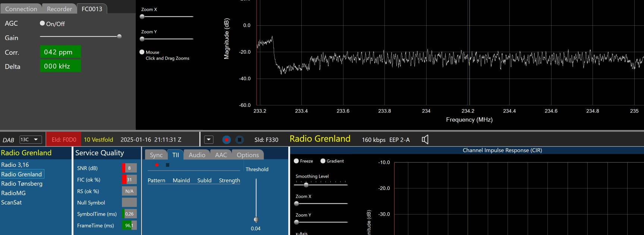Click the Smoothing Level slider handle
The width and height of the screenshot is (644, 235).
pos(306,185)
